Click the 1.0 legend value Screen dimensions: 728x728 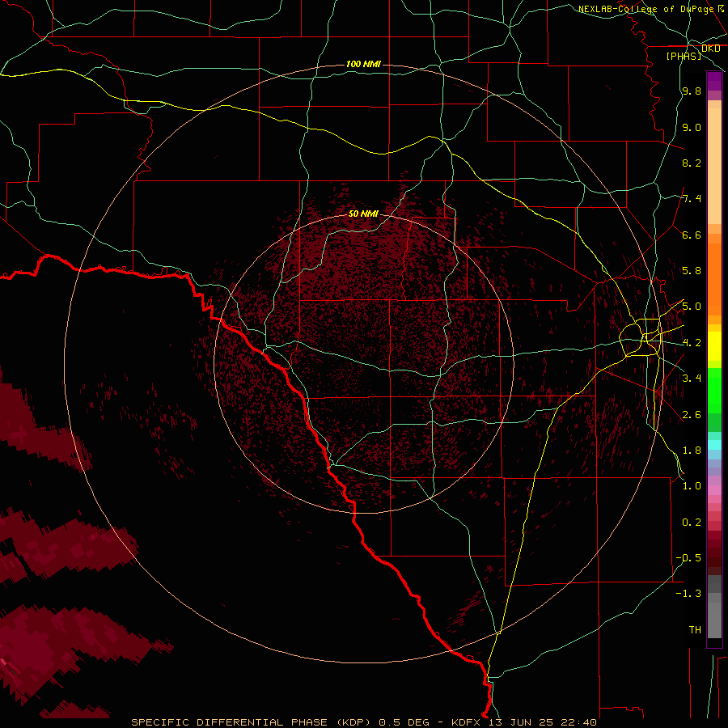tap(692, 486)
